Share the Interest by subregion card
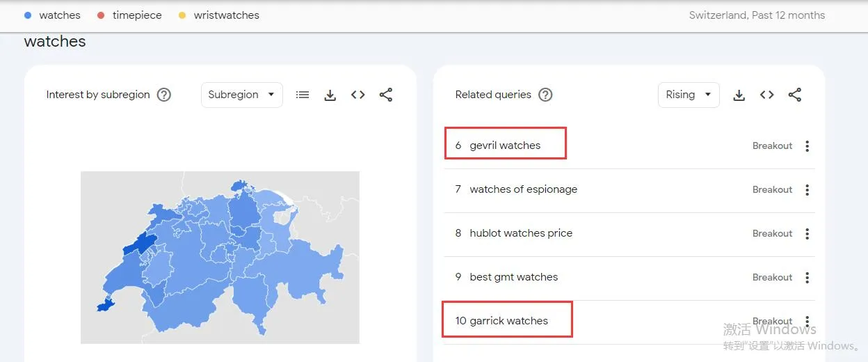This screenshot has height=362, width=868. (386, 95)
